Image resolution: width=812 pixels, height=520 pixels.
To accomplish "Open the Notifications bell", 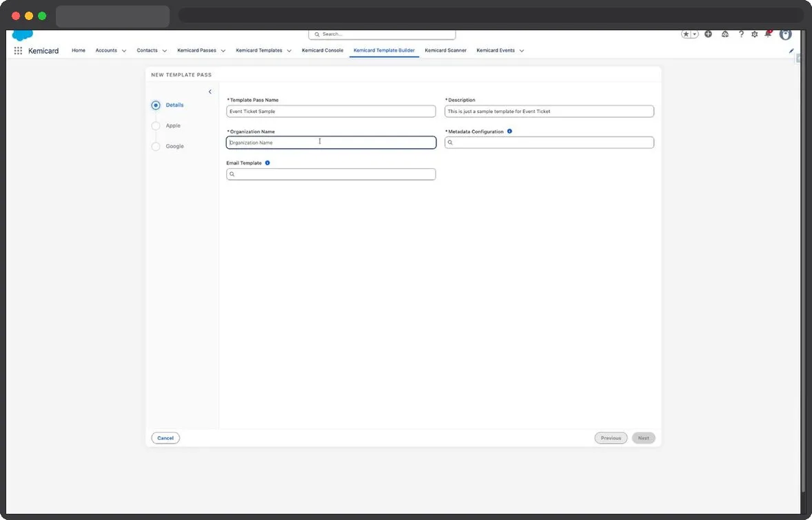I will pos(768,34).
